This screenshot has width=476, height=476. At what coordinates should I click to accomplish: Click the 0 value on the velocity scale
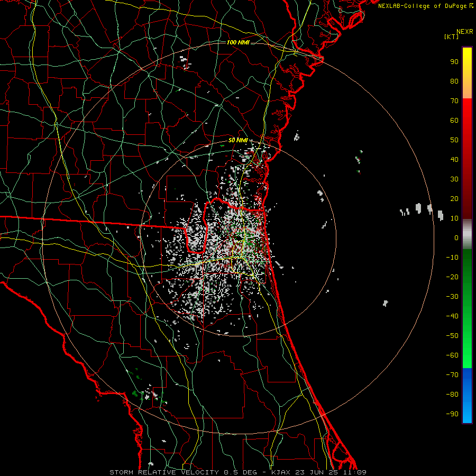tap(456, 238)
